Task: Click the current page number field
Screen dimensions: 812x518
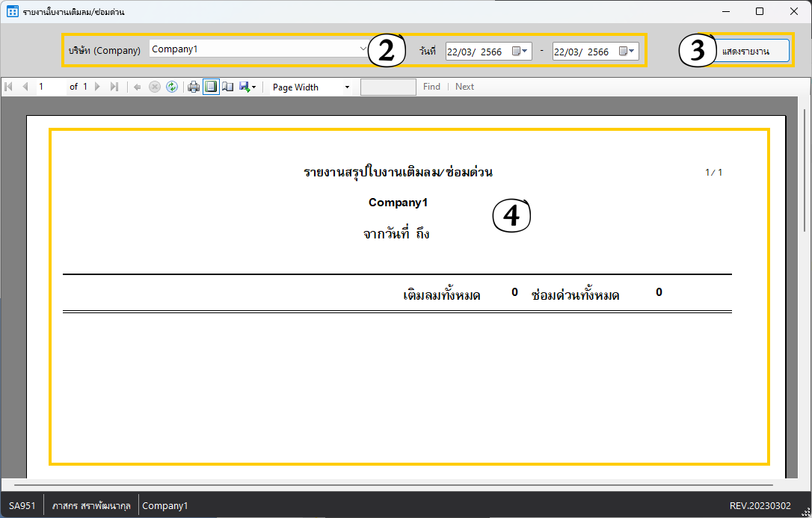Action: point(50,87)
